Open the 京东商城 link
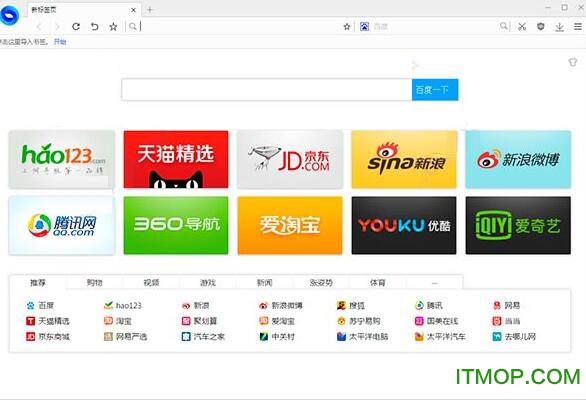The height and width of the screenshot is (402, 586). (x=48, y=337)
